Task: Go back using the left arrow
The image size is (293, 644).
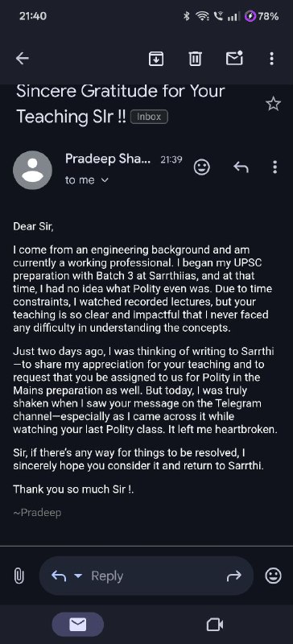Action: pos(23,59)
